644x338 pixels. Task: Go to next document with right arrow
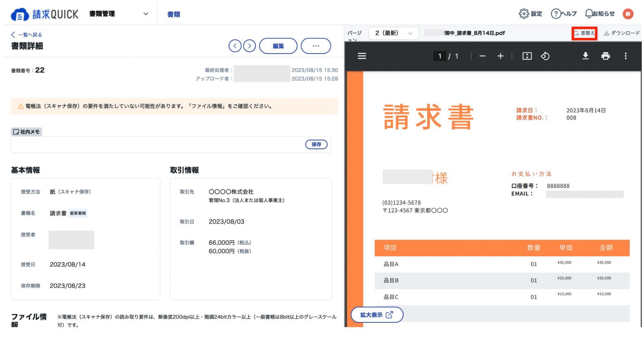click(249, 46)
